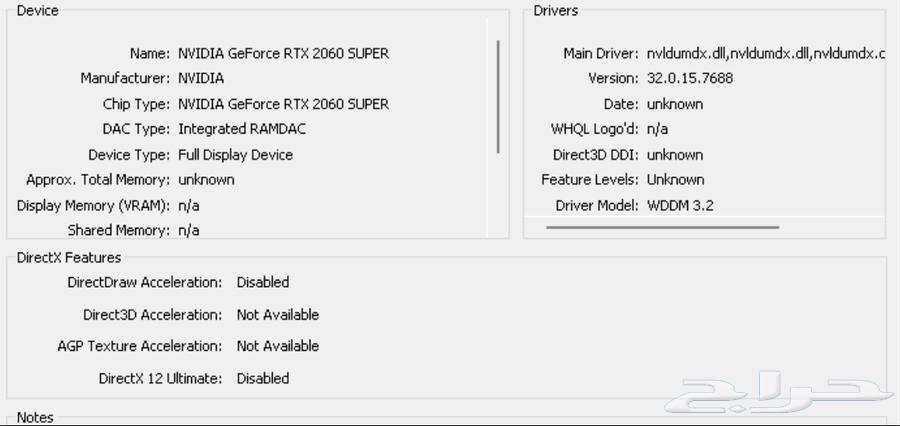Click the Device Type: label

[129, 155]
